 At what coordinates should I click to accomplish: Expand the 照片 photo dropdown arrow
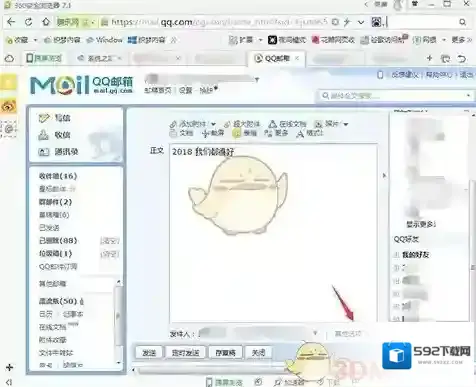[x=346, y=124]
